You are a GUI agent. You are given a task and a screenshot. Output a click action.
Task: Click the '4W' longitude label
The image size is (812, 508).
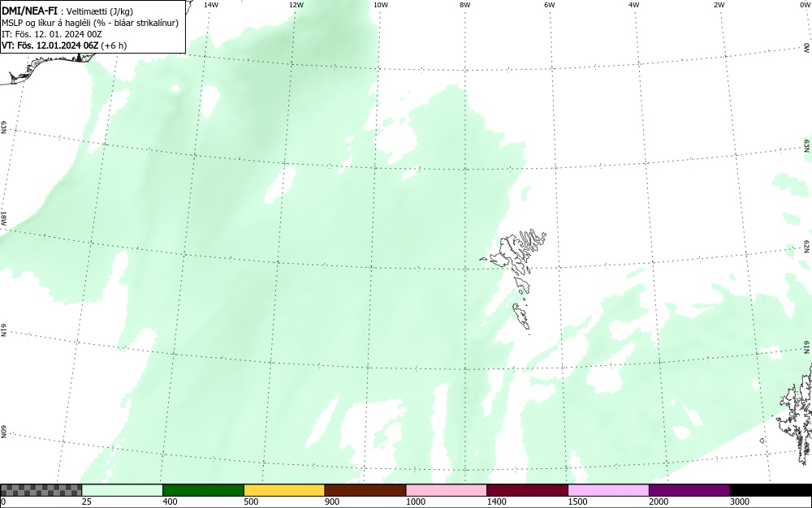(x=634, y=5)
